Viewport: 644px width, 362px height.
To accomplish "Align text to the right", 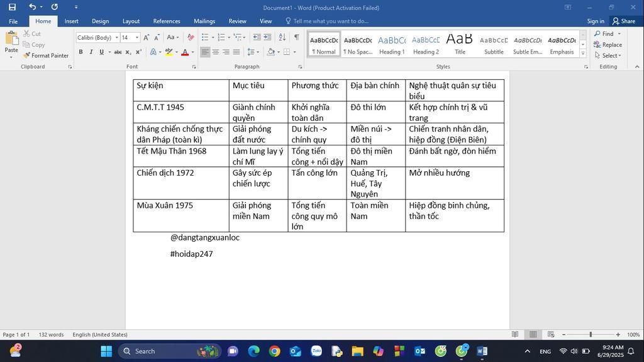I will pyautogui.click(x=226, y=52).
